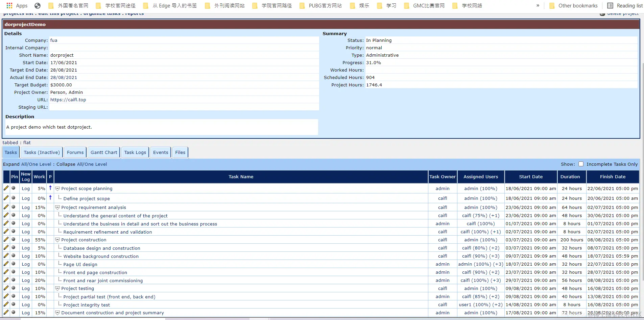Screen dimensions: 644x320
Task: Click the Target Budget value $3000.00
Action: pyautogui.click(x=61, y=85)
